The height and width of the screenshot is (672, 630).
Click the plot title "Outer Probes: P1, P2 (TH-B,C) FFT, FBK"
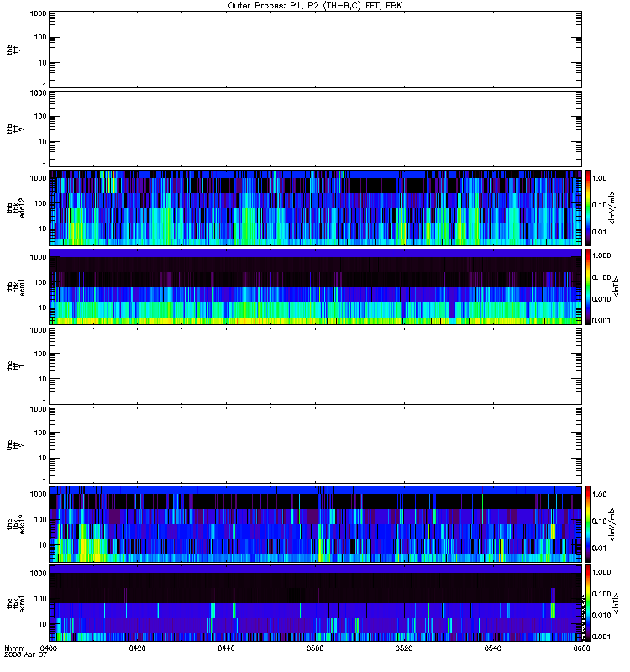click(314, 6)
